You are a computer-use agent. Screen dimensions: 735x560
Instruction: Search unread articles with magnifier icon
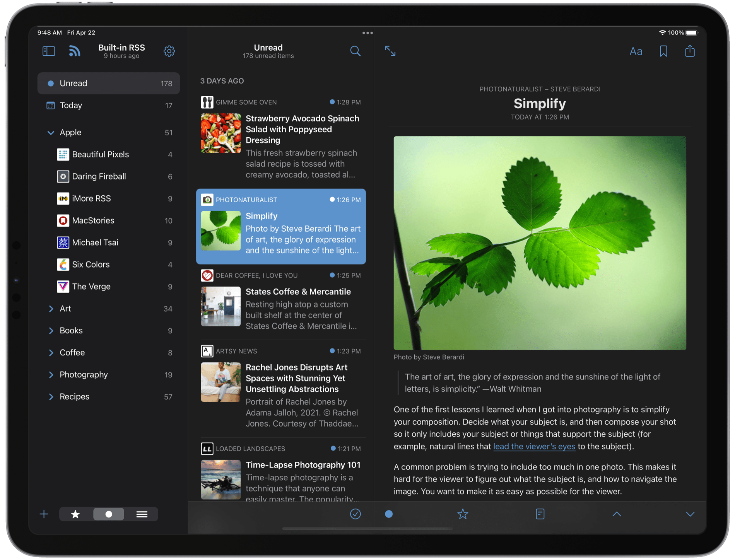355,51
